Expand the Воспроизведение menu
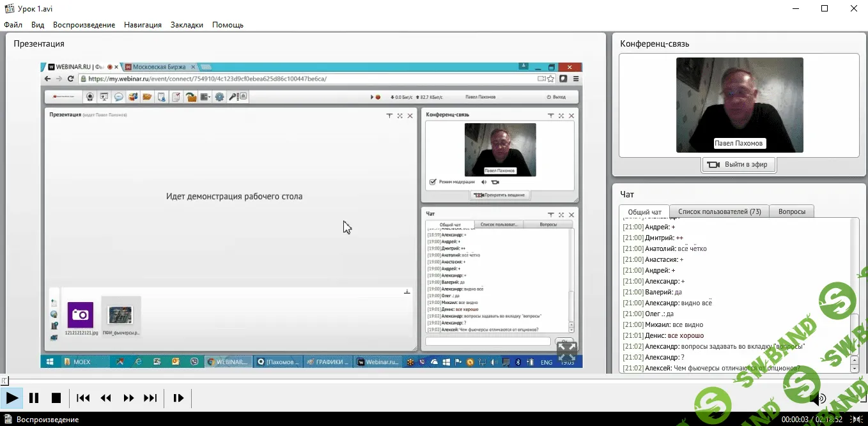868x426 pixels. tap(84, 25)
